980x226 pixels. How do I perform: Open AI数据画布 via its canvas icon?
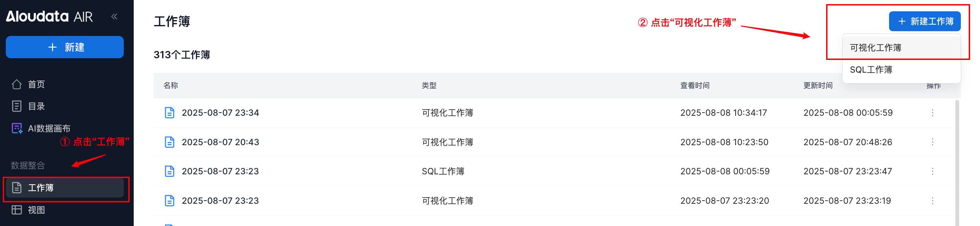click(17, 128)
